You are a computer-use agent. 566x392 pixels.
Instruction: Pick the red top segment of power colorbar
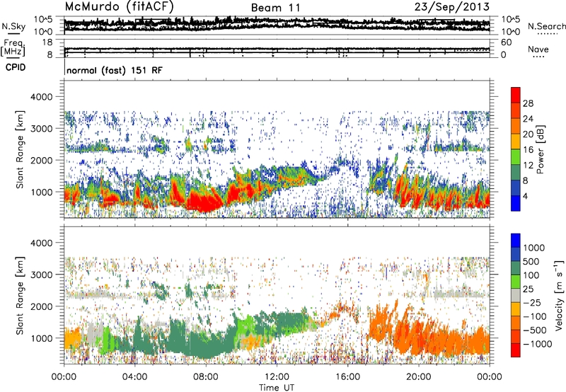516,95
